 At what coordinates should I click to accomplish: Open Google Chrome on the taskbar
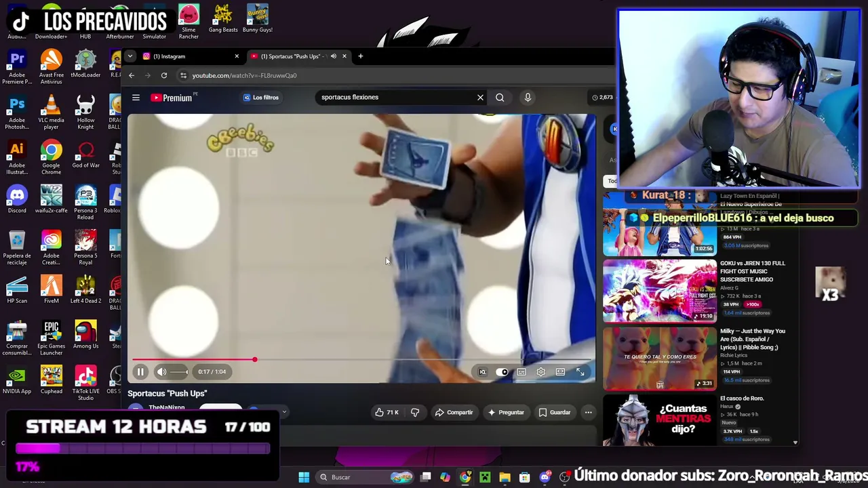point(465,477)
